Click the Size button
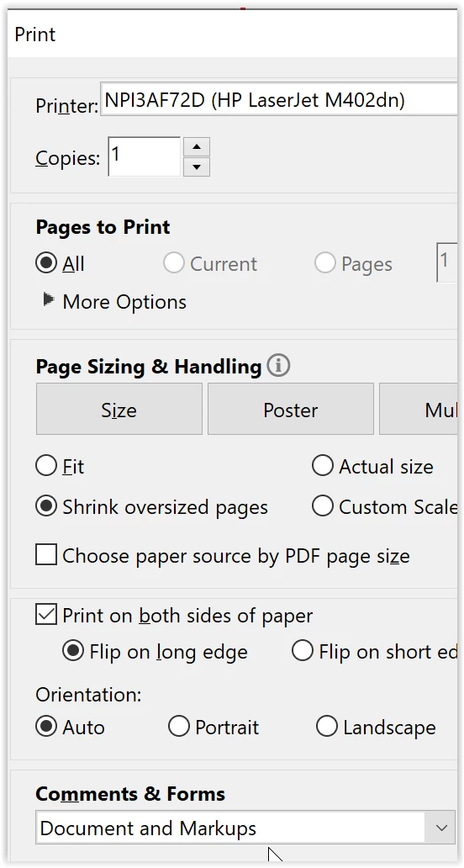The image size is (464, 868). point(119,409)
